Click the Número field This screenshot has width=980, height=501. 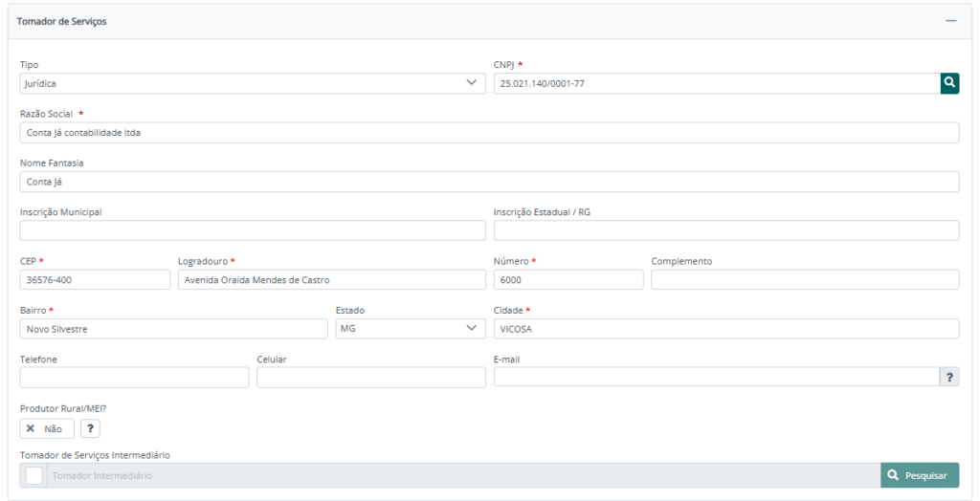[568, 279]
